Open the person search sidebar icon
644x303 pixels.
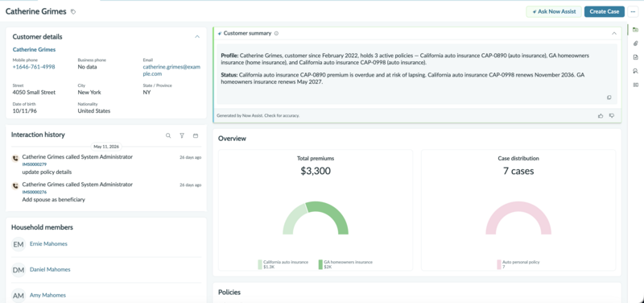coord(635,71)
